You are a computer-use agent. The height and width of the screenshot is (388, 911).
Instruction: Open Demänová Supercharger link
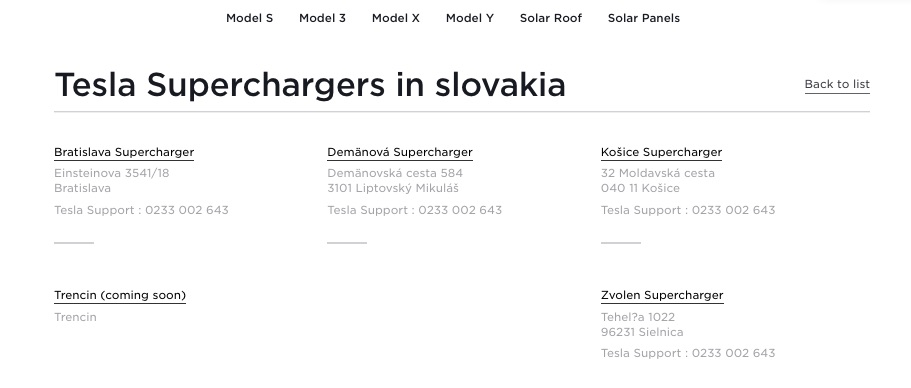[400, 152]
